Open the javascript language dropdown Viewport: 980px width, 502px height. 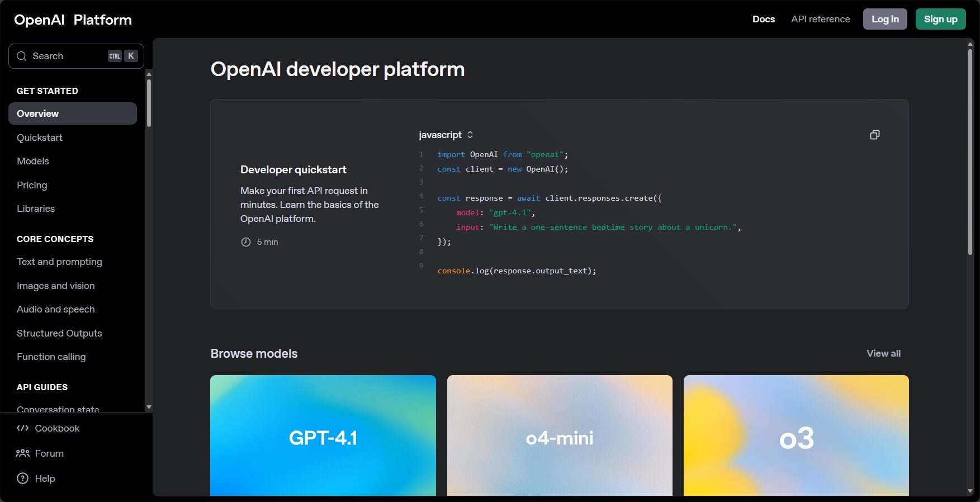[446, 135]
